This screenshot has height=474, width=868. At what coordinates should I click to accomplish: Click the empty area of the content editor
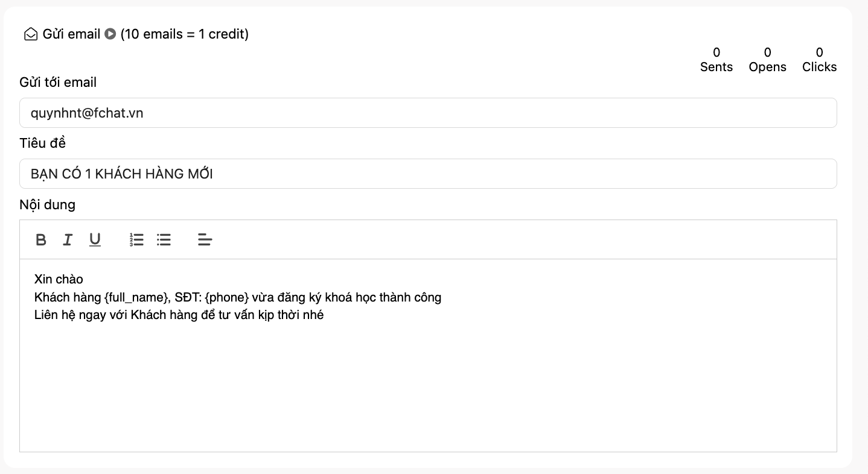[x=428, y=386]
